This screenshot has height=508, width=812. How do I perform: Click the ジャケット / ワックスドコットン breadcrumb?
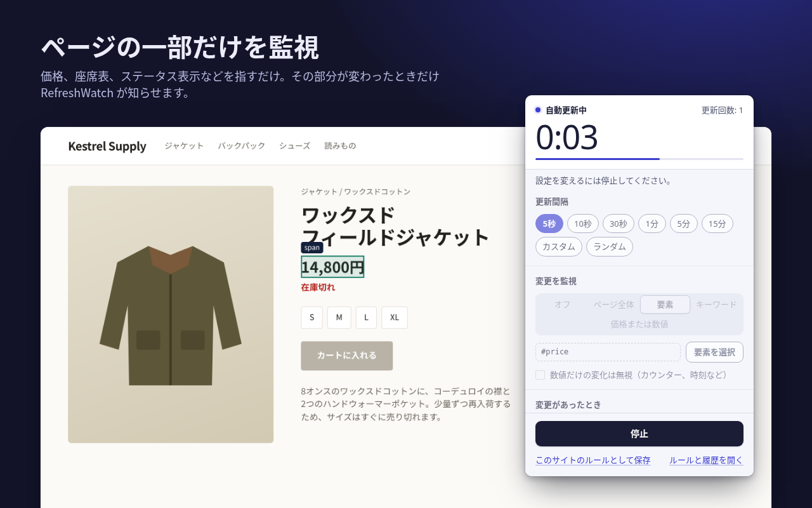356,192
